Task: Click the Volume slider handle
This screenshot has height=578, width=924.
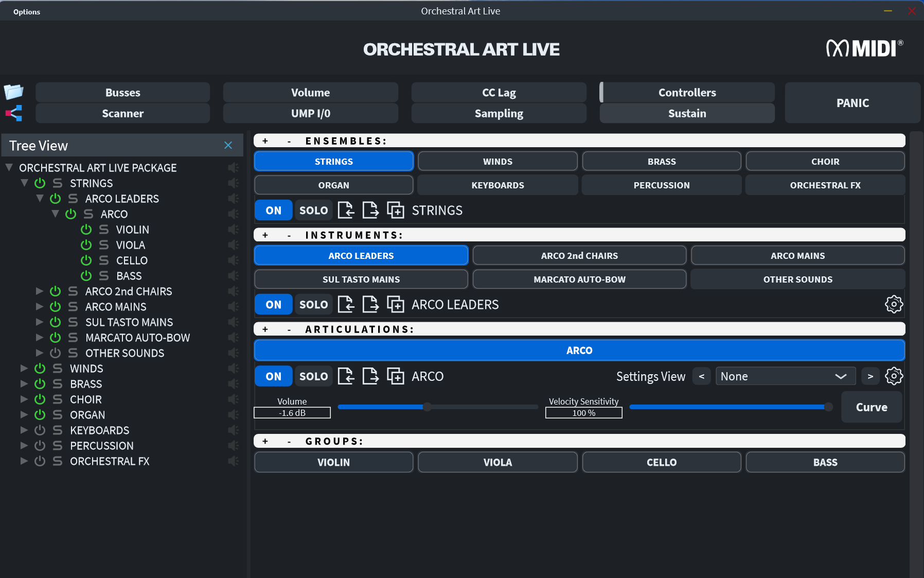Action: 427,407
